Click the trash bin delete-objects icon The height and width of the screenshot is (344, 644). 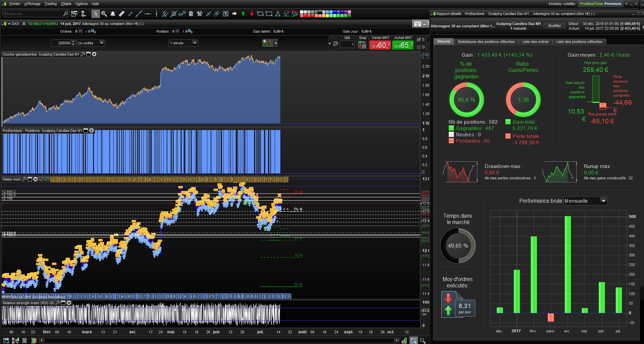click(191, 14)
